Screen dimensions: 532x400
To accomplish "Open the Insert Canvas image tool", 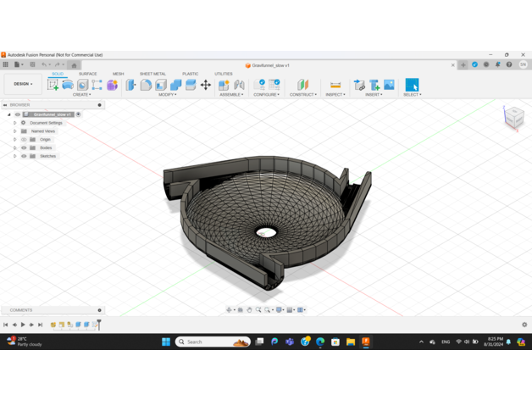I will pos(389,85).
